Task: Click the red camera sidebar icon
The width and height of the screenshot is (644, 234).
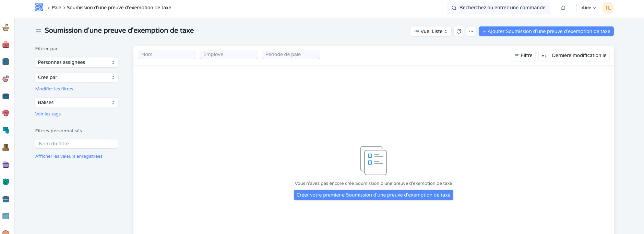Action: [x=6, y=45]
